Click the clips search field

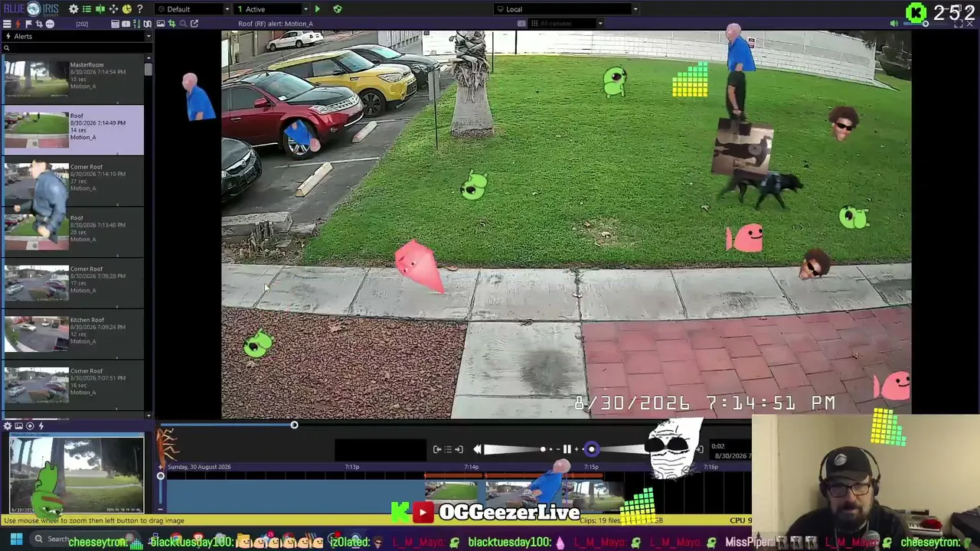77,48
